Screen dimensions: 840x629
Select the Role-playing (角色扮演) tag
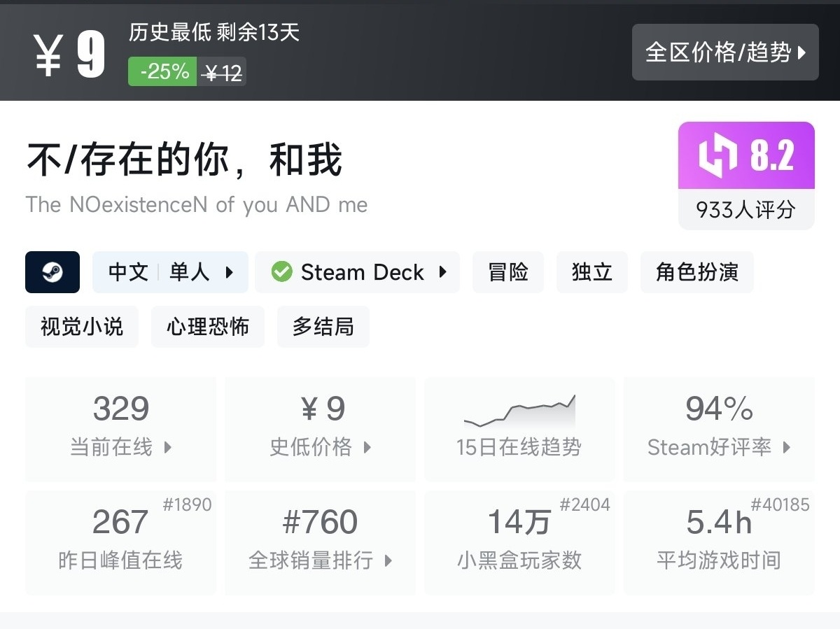(x=696, y=272)
